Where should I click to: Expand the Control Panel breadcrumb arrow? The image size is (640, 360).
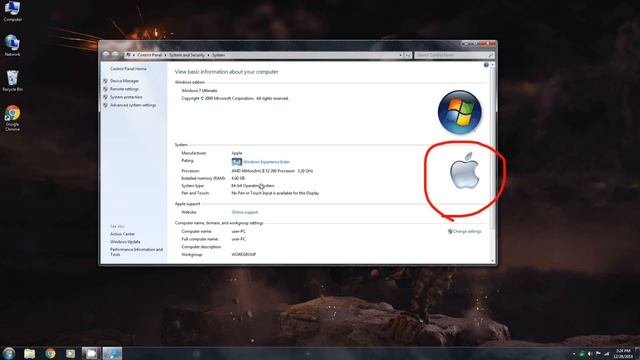(165, 55)
